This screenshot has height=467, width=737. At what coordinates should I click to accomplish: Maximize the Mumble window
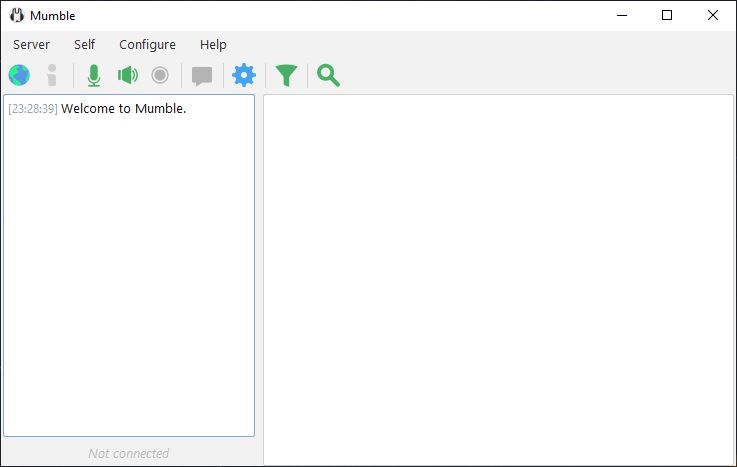[666, 16]
